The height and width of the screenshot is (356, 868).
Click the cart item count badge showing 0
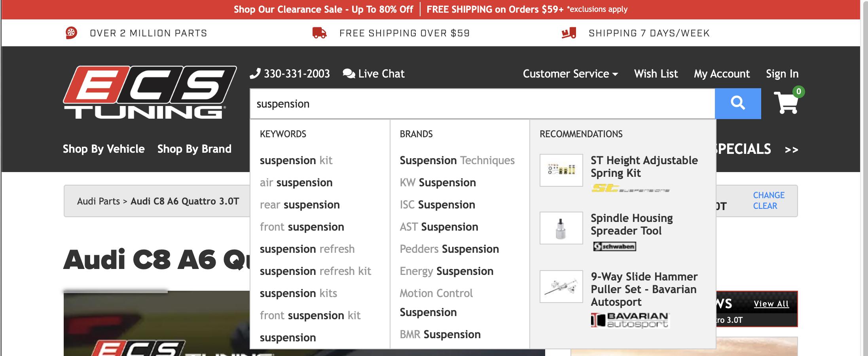(798, 92)
